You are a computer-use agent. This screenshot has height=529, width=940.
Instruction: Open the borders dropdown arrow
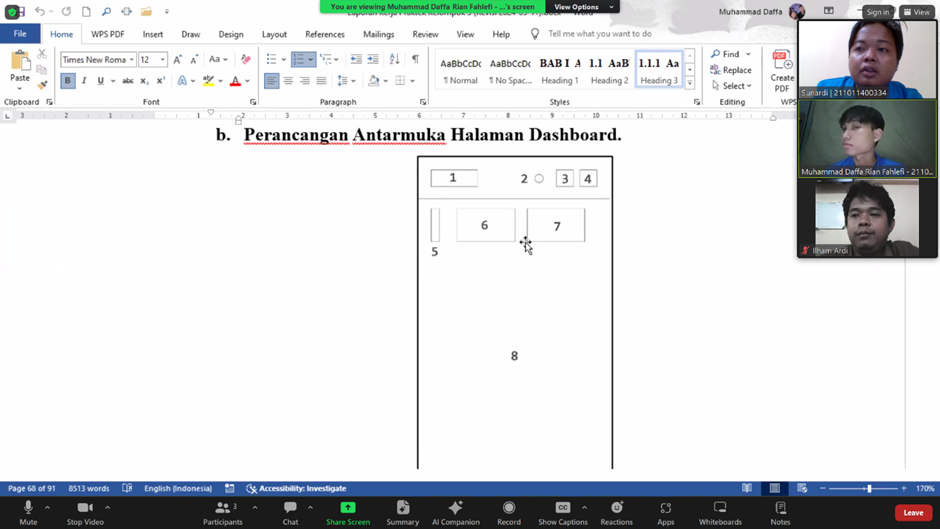coord(412,80)
